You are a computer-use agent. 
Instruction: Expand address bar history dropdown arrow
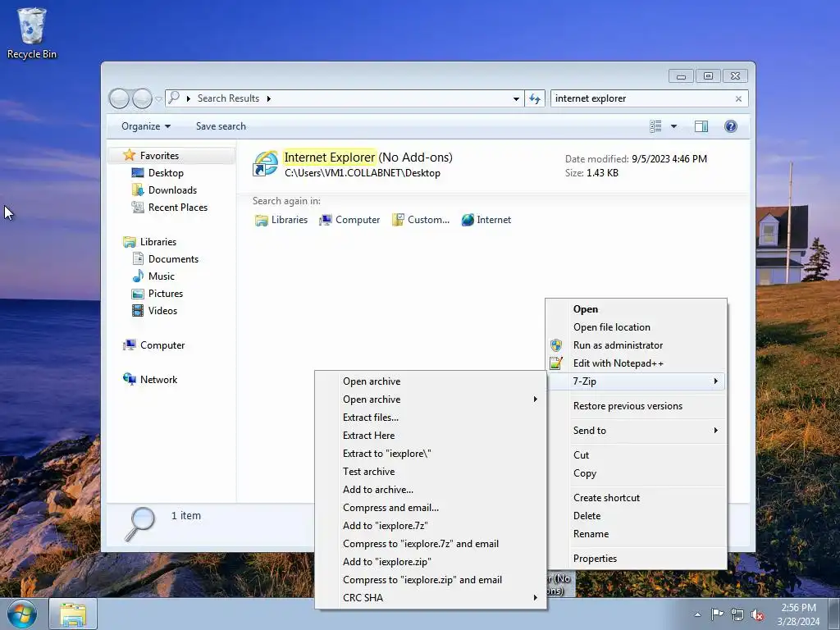(x=516, y=98)
